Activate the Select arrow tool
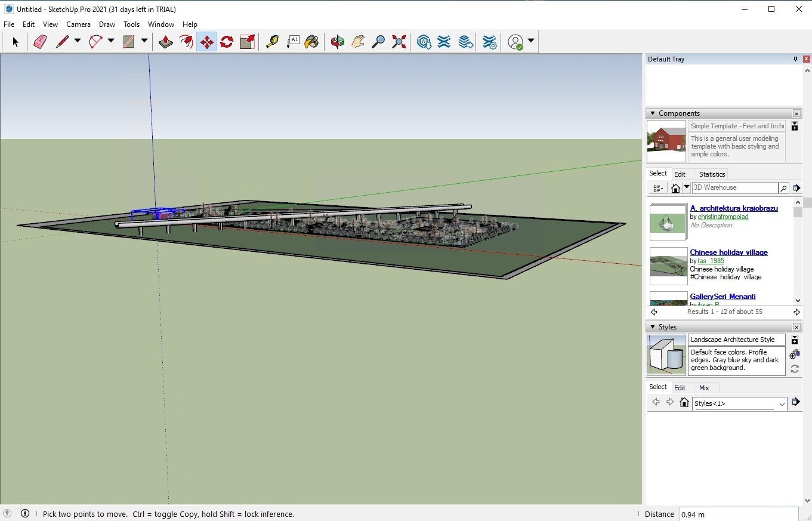This screenshot has width=812, height=521. coord(16,42)
